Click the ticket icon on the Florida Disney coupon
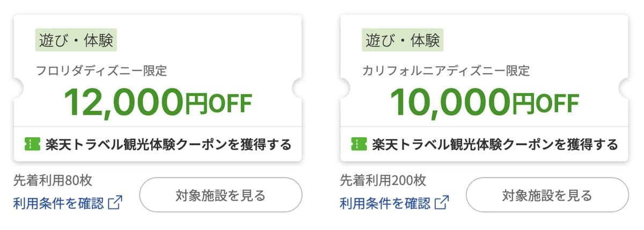 33,144
